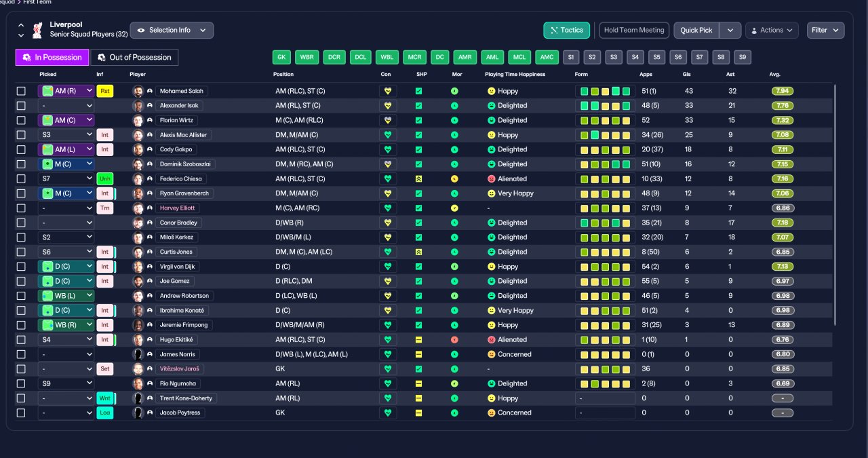868x458 pixels.
Task: Select the In Possession tab
Action: coord(52,58)
